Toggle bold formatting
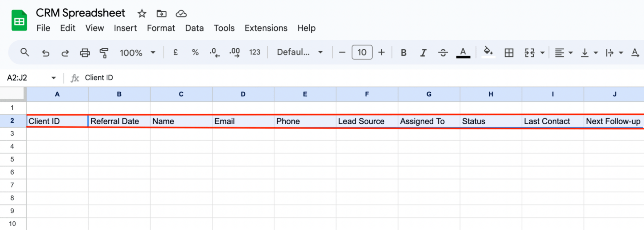The image size is (644, 230). pyautogui.click(x=404, y=53)
